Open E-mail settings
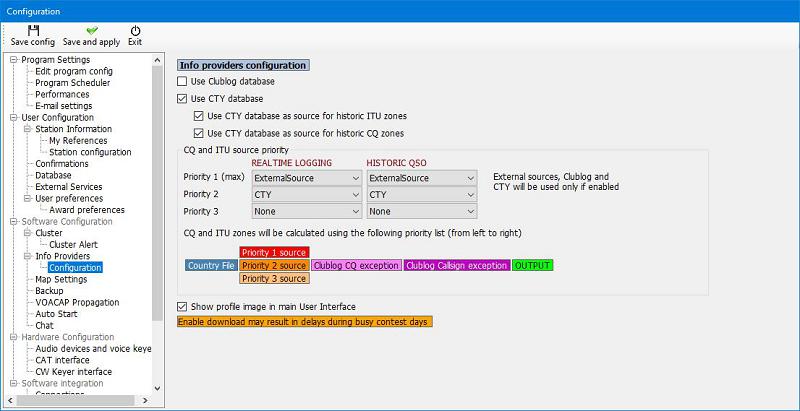The image size is (800, 411). click(x=64, y=106)
